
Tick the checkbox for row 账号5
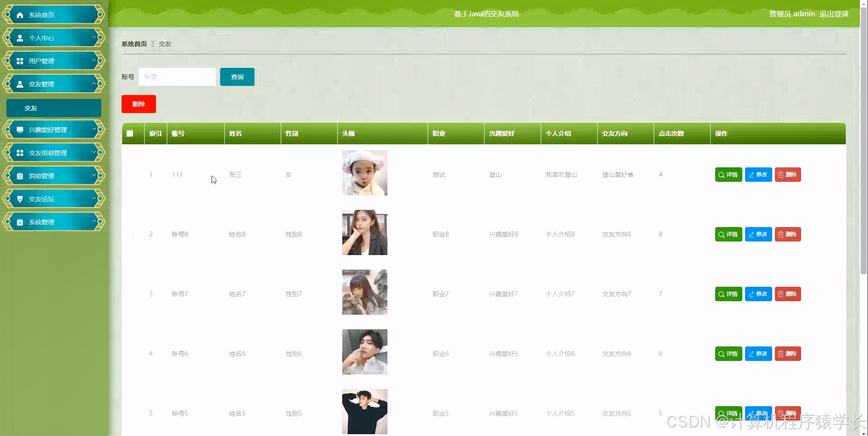point(130,413)
